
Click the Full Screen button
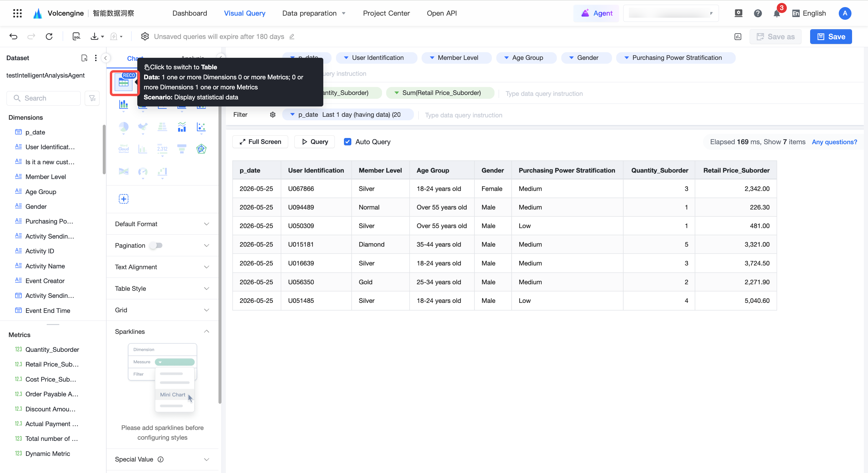[x=260, y=142]
